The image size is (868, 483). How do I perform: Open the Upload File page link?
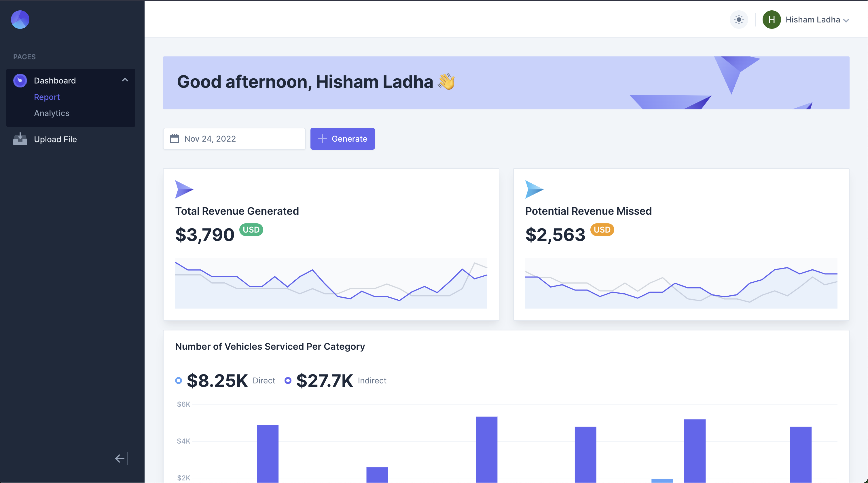click(x=55, y=139)
